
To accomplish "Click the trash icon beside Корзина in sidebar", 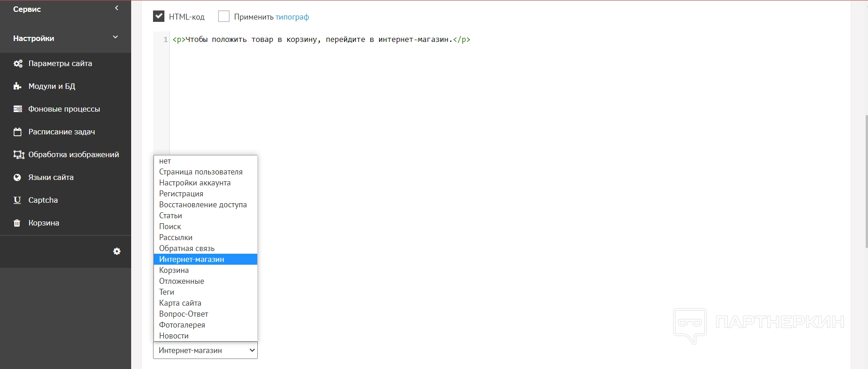I will pyautogui.click(x=17, y=223).
